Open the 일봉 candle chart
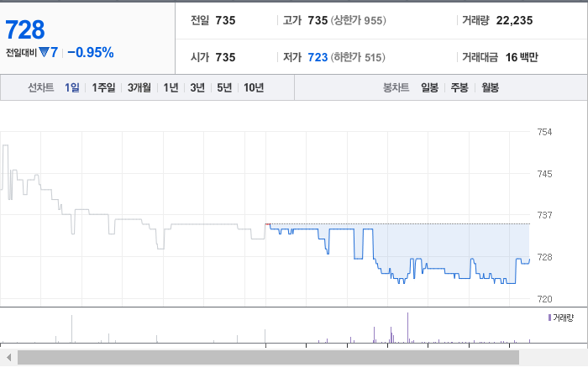 click(x=429, y=87)
